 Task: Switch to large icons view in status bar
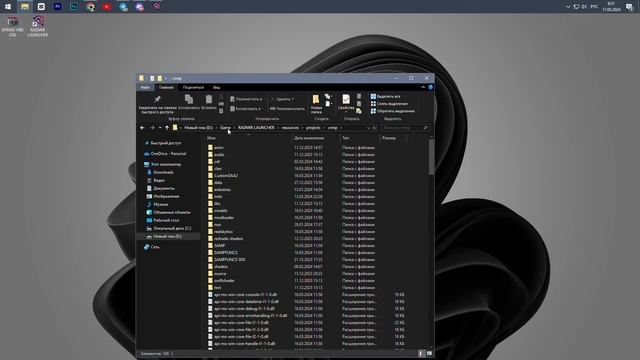click(x=429, y=353)
